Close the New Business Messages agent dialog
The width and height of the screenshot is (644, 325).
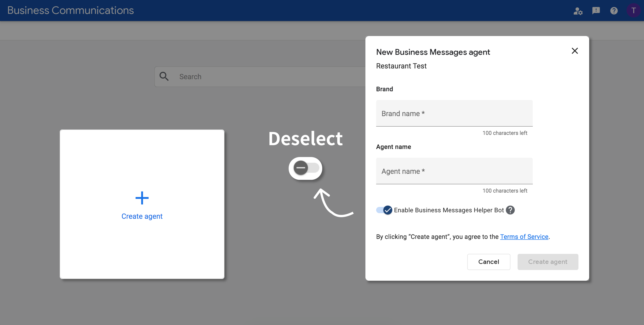(x=575, y=51)
